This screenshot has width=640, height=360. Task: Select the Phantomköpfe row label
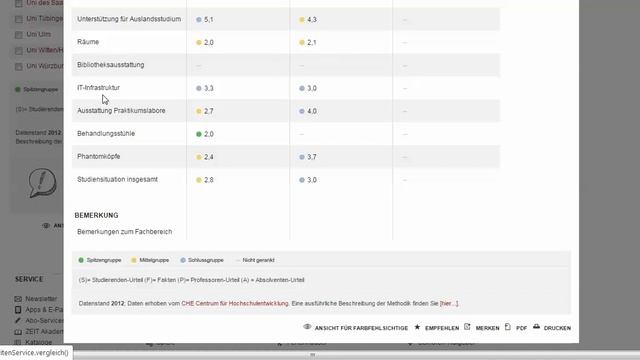[99, 156]
